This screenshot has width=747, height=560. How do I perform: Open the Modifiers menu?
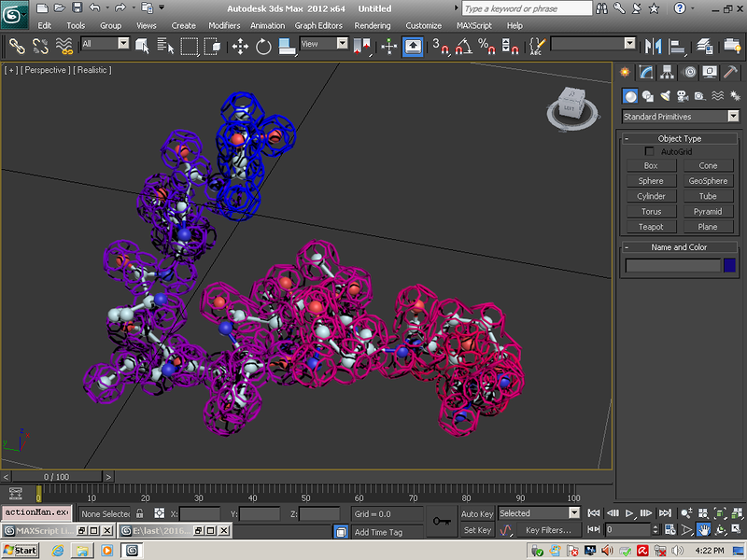tap(224, 25)
